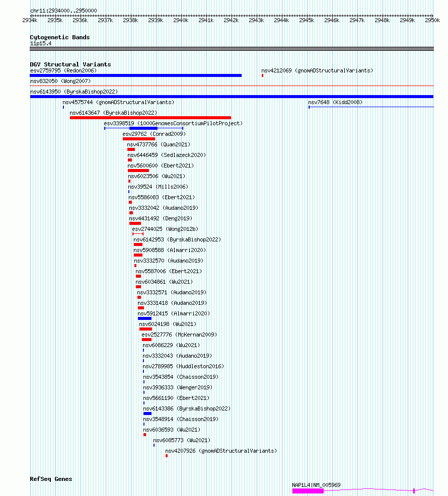Open nsv6023506 (Wu2021) variant
Screen dimensions: 448x496
point(157,176)
